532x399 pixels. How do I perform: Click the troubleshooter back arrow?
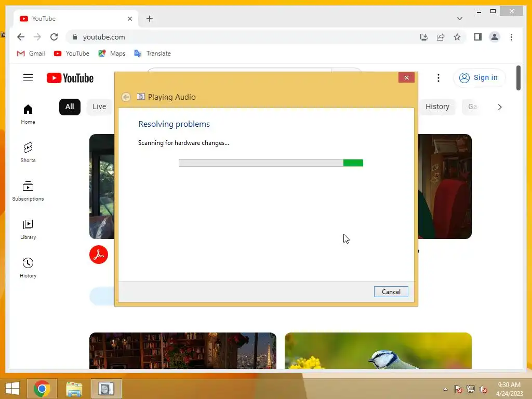coord(126,97)
